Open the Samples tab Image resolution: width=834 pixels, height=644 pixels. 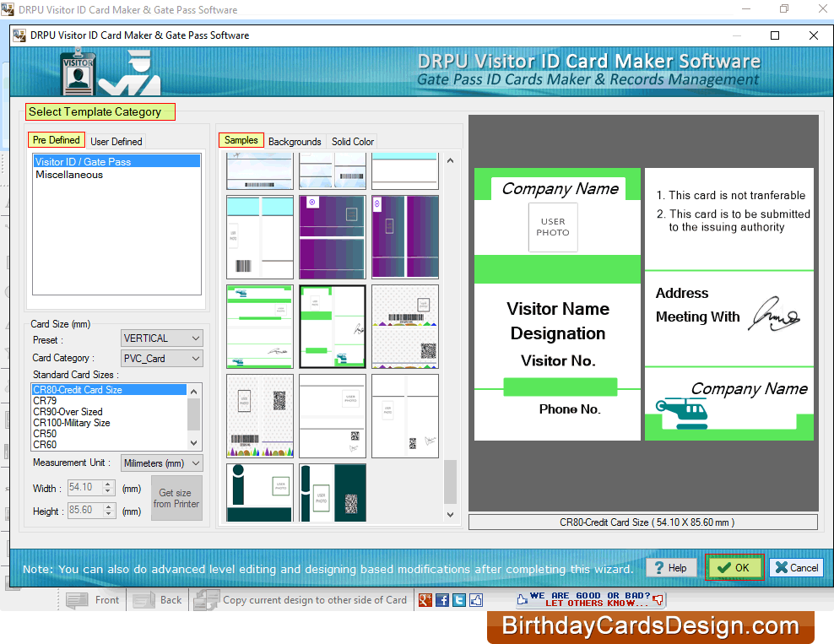[x=241, y=140]
